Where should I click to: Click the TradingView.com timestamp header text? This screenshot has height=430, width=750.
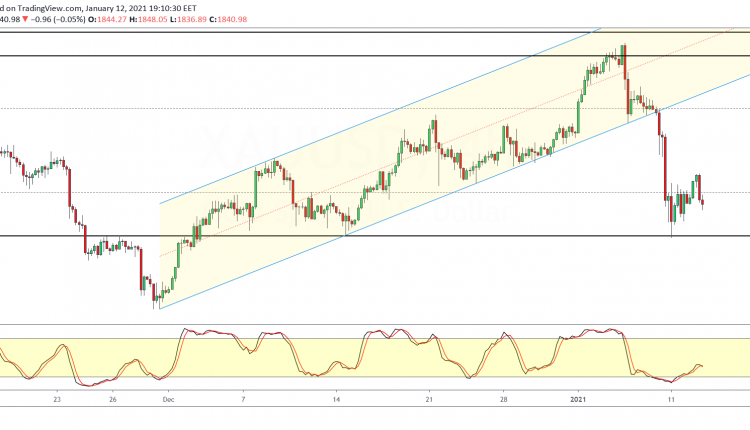98,8
